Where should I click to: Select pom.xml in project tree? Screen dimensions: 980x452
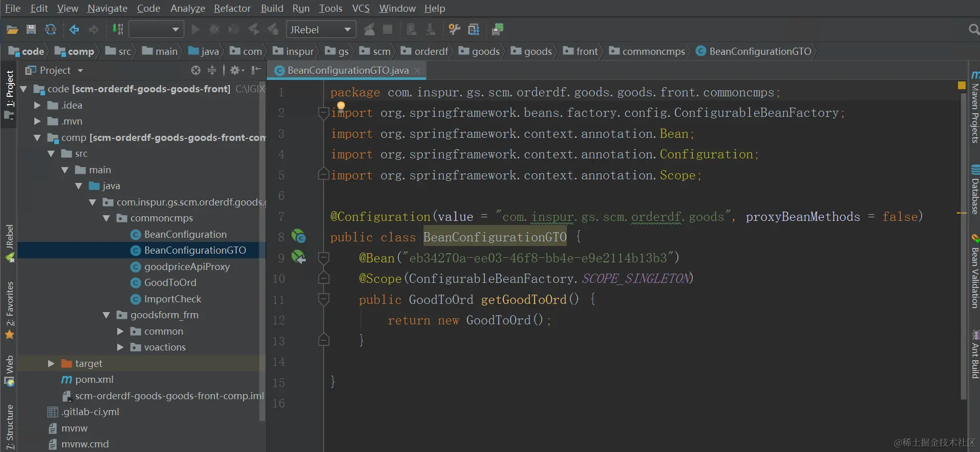tap(94, 379)
